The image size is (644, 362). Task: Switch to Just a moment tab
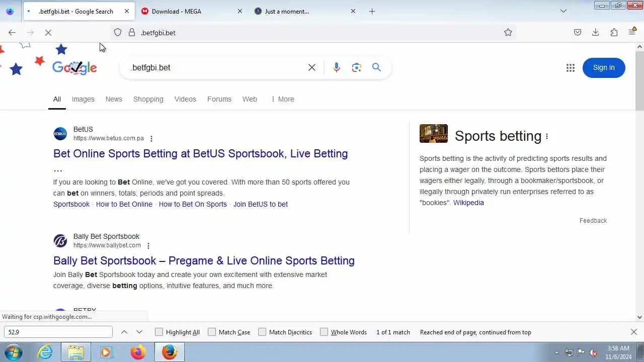coord(304,11)
